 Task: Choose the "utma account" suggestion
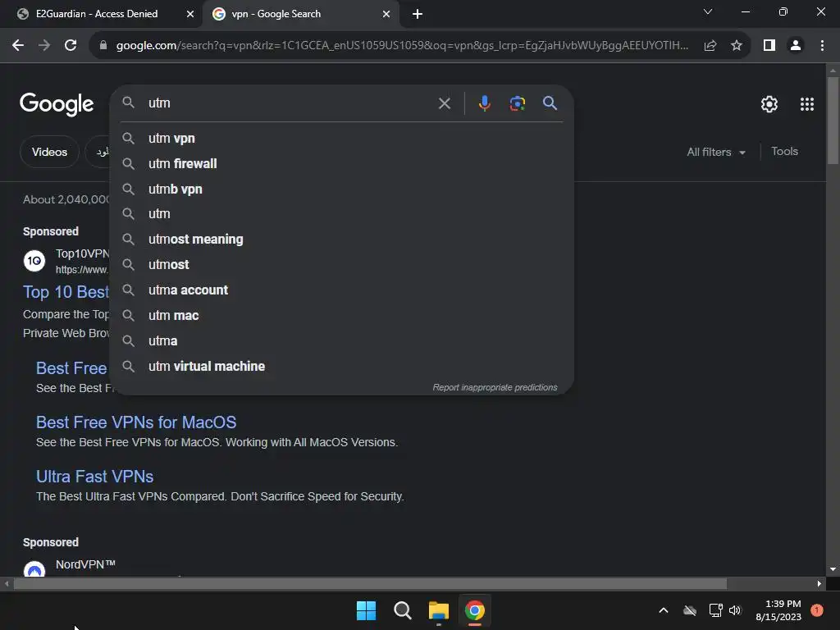tap(342, 290)
